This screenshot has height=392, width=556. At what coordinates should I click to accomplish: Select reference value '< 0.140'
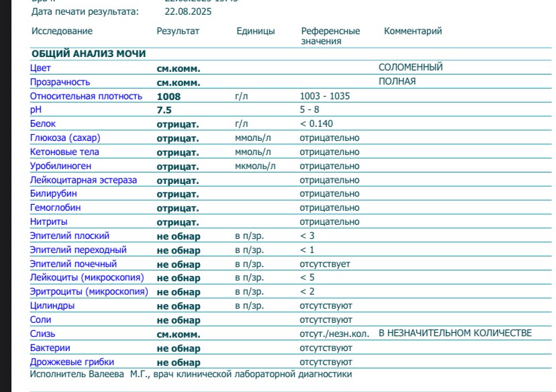coord(316,124)
